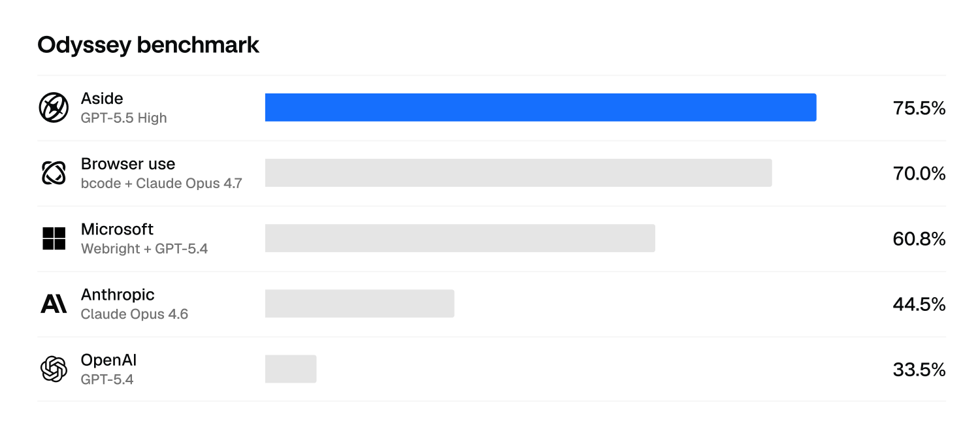Click the Microsoft gray score bar
This screenshot has width=980, height=435.
pos(460,238)
